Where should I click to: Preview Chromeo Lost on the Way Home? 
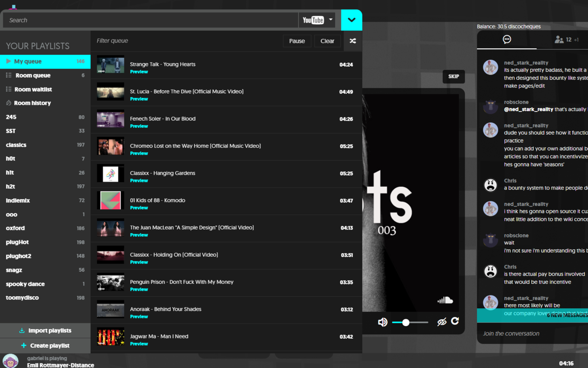tap(139, 153)
